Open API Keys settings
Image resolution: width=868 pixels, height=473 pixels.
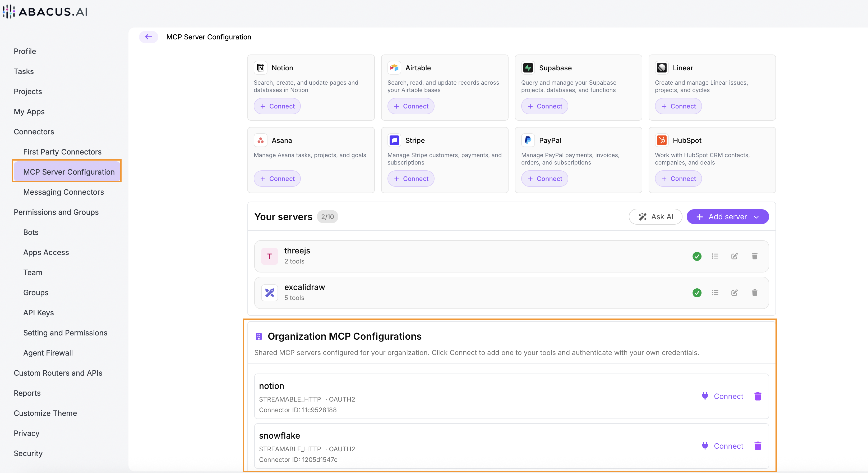coord(39,313)
